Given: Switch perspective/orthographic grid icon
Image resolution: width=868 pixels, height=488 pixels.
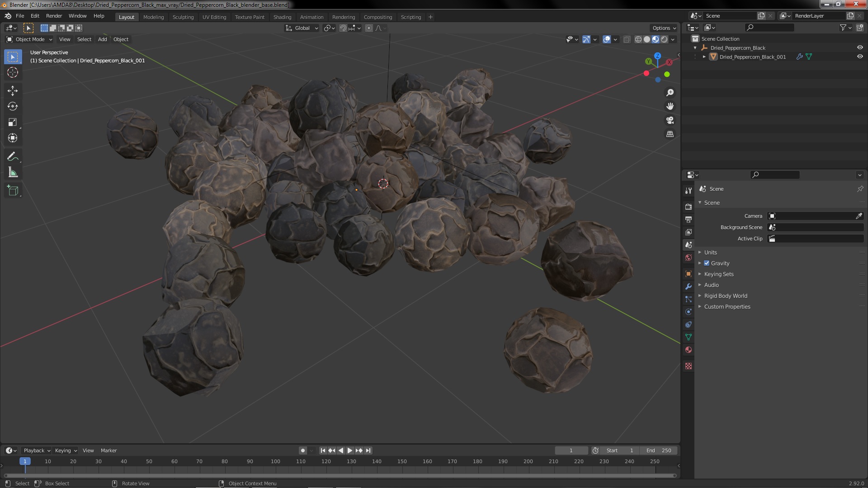Looking at the screenshot, I should (670, 134).
